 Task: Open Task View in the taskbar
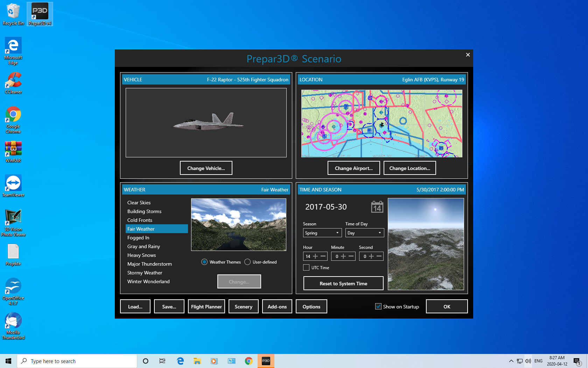click(x=162, y=361)
